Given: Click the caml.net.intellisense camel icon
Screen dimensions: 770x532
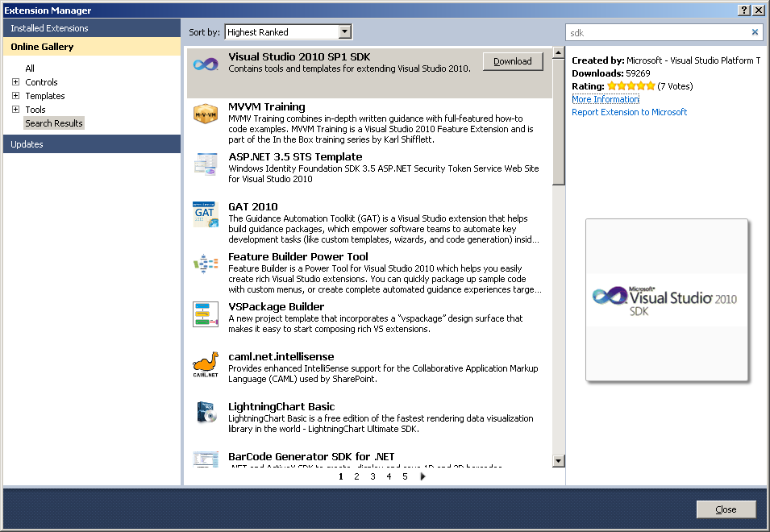Looking at the screenshot, I should (x=206, y=364).
